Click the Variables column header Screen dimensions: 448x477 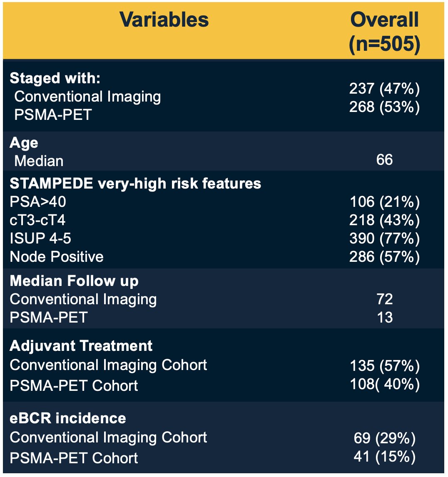tap(164, 20)
